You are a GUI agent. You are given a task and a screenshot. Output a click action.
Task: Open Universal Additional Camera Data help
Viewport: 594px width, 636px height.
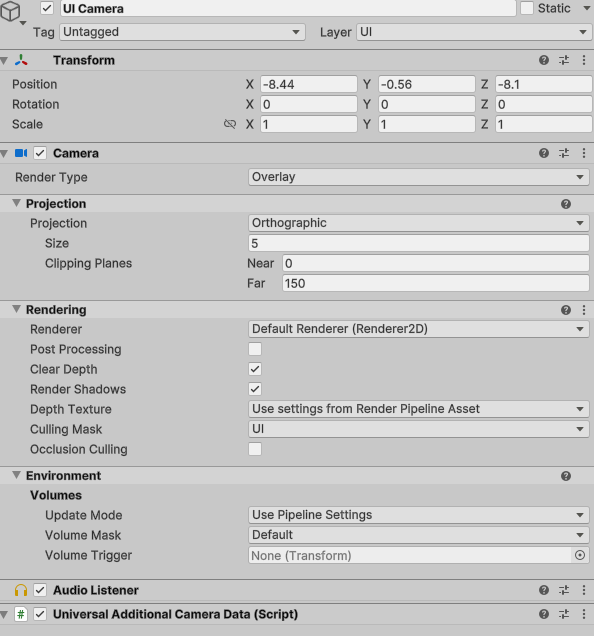point(544,615)
